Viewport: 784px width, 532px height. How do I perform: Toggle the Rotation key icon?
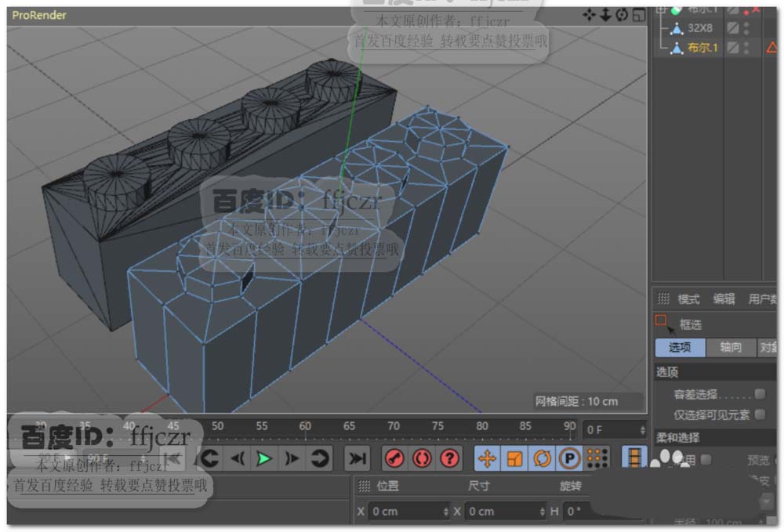(542, 458)
